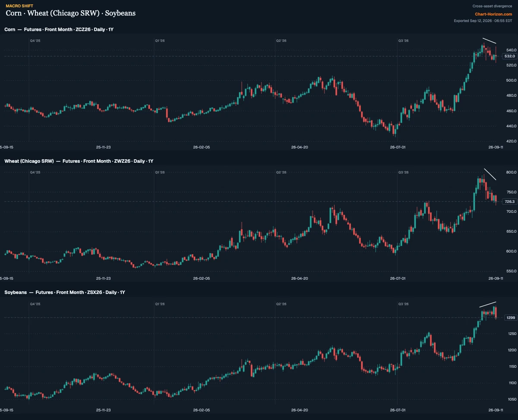The width and height of the screenshot is (518, 420).
Task: Click the Q3 '26 marker in Soybeans chart
Action: point(403,304)
